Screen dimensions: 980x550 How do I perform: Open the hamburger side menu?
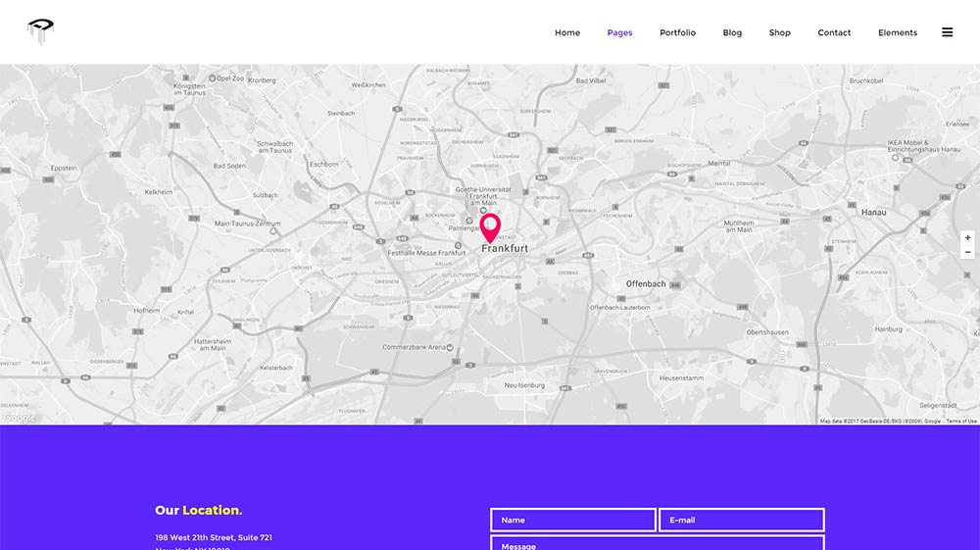(947, 32)
